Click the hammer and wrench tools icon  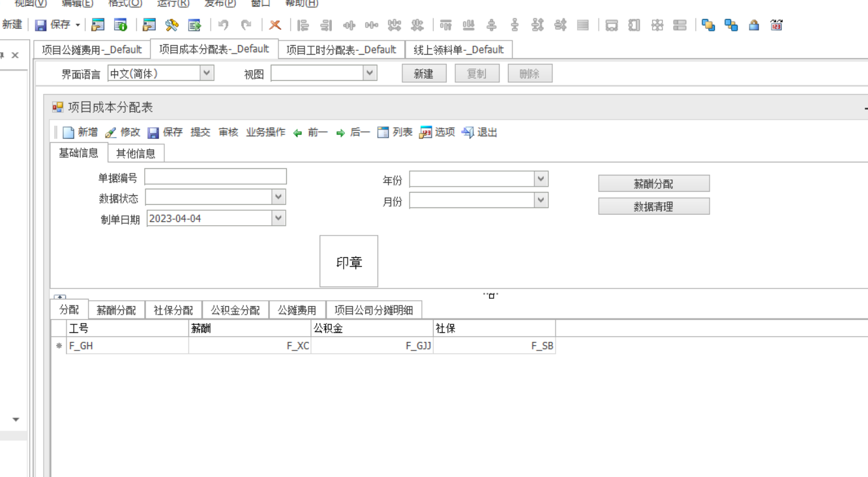(172, 25)
